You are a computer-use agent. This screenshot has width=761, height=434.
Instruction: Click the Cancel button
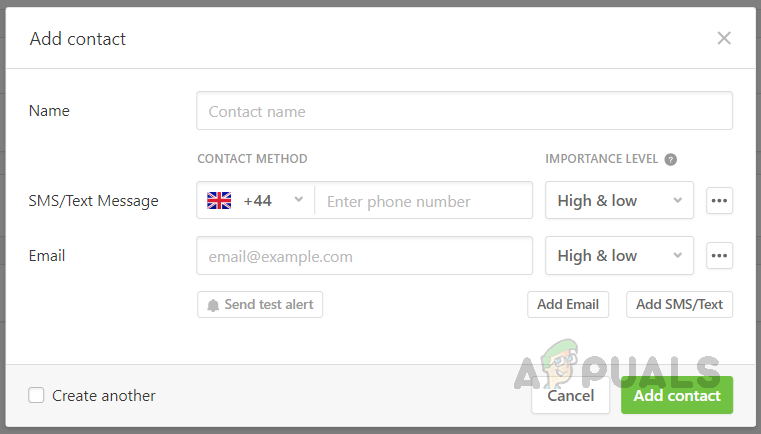point(571,395)
